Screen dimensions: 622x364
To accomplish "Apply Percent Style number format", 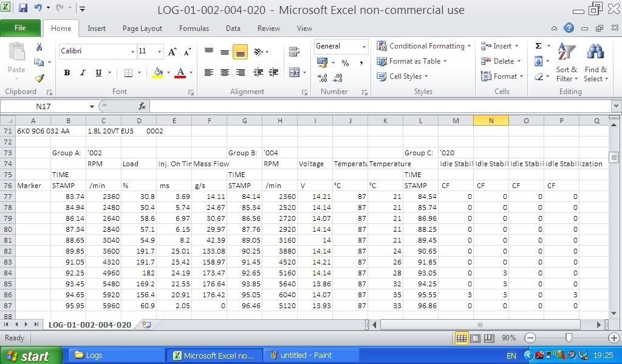I will [345, 62].
